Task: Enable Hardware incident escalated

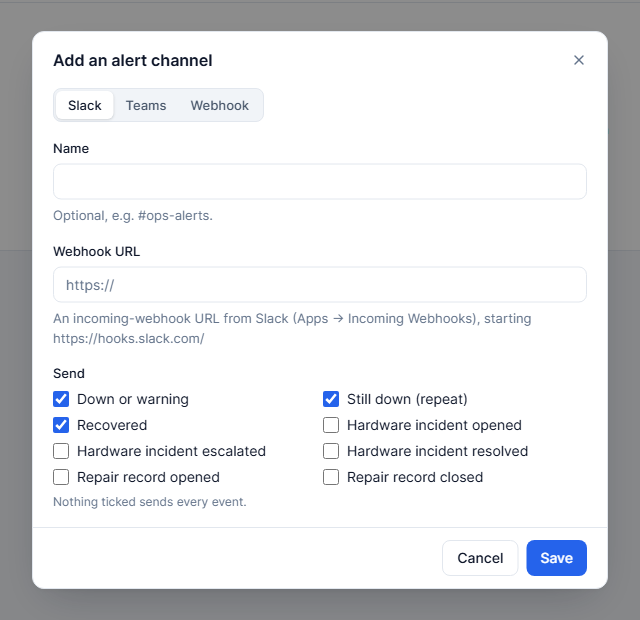Action: click(x=61, y=451)
